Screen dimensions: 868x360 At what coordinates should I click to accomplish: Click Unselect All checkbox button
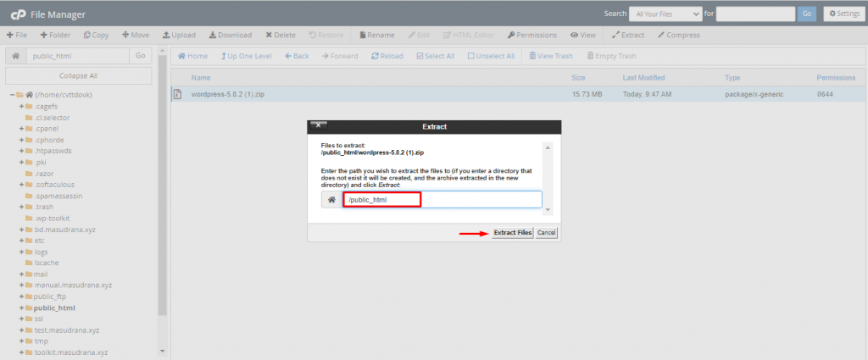click(x=491, y=56)
